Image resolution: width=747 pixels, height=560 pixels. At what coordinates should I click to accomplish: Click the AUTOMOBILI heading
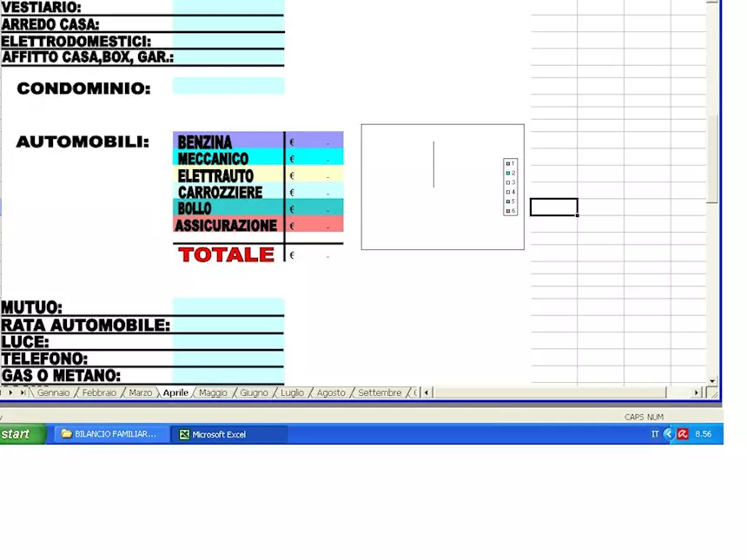pyautogui.click(x=83, y=142)
